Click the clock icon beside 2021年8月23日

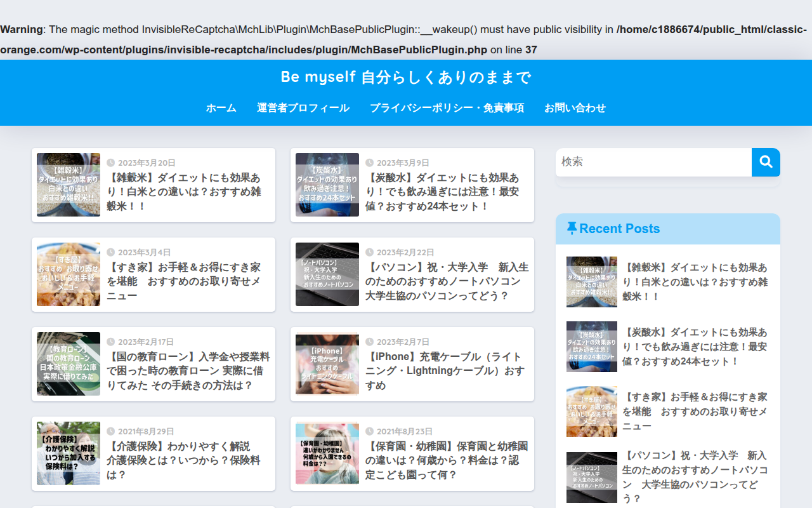tap(370, 431)
